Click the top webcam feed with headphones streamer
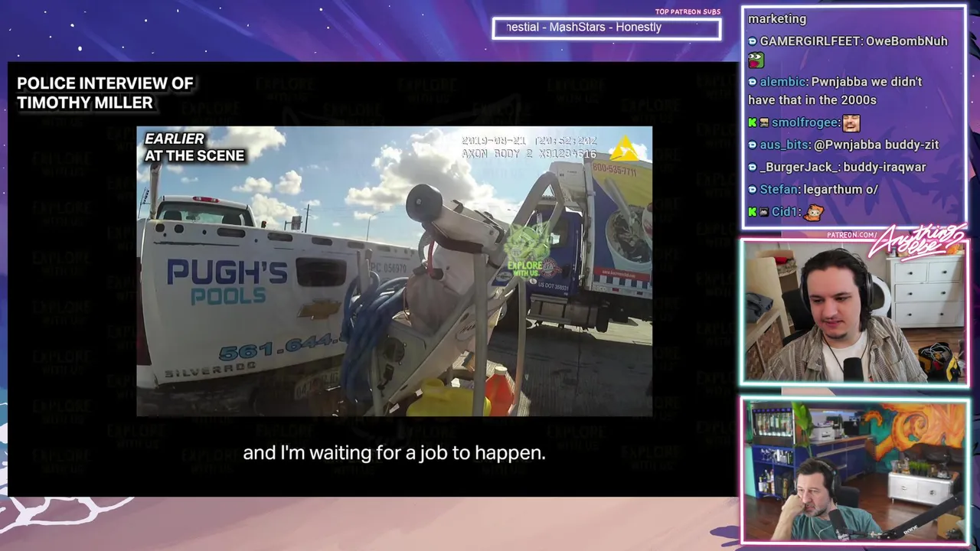This screenshot has width=980, height=551. (x=854, y=311)
